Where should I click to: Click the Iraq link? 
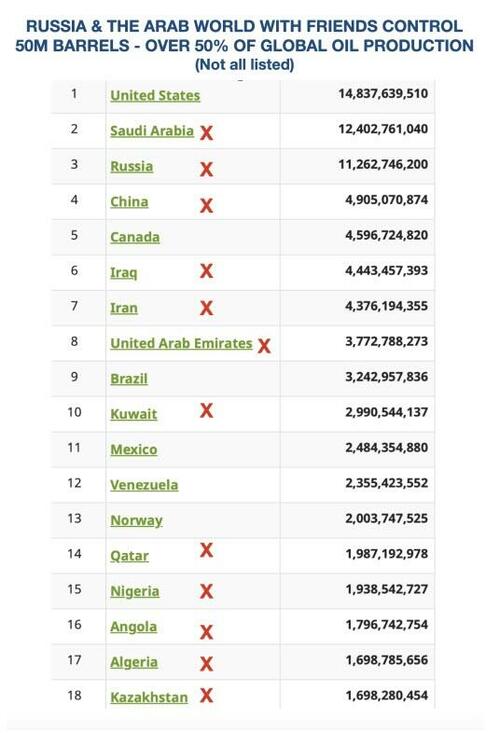[124, 273]
